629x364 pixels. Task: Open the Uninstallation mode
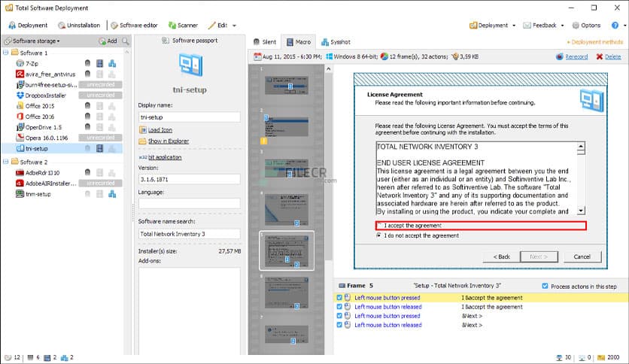79,26
